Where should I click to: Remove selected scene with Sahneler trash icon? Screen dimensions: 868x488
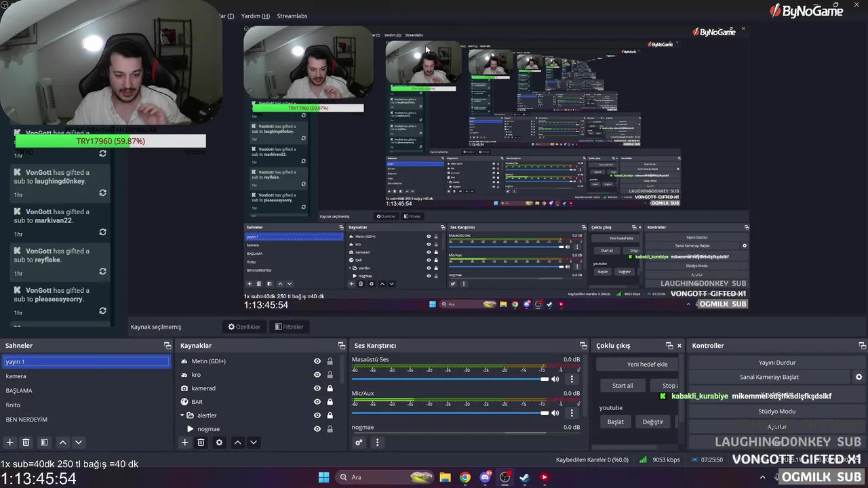[x=26, y=443]
